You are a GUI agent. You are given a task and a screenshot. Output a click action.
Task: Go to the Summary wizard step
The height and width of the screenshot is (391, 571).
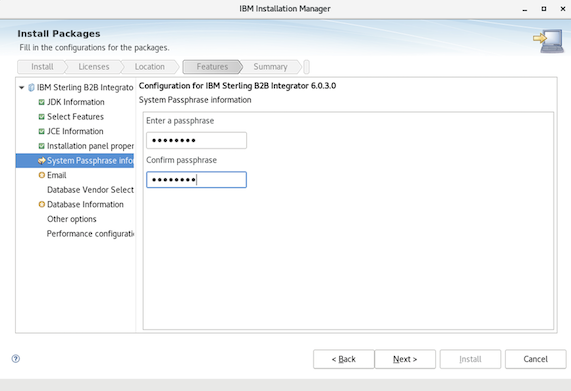pos(270,67)
